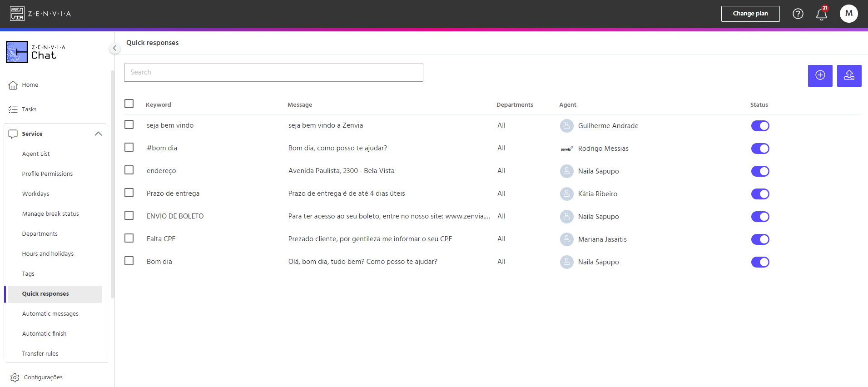The height and width of the screenshot is (387, 868).
Task: Click the Home house icon in sidebar
Action: click(13, 85)
